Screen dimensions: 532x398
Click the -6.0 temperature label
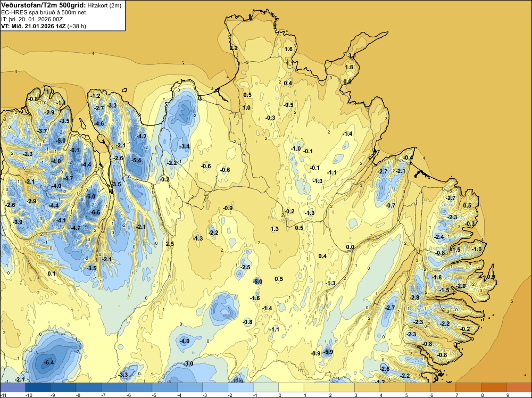click(90, 196)
